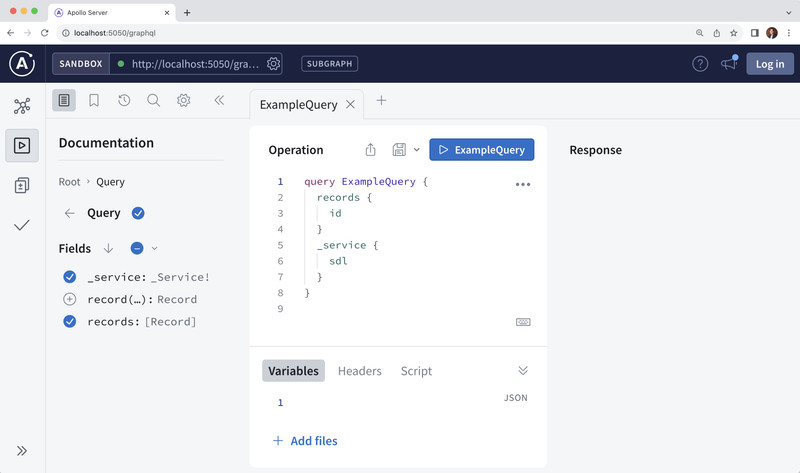Screen dimensions: 800x473
Task: Open the Schema graph icon in sidebar
Action: (22, 105)
